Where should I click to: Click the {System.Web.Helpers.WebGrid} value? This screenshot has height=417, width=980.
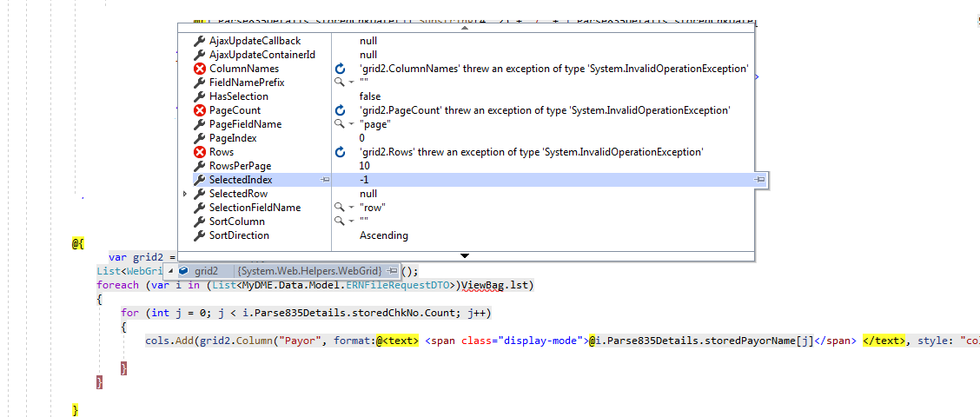(310, 271)
